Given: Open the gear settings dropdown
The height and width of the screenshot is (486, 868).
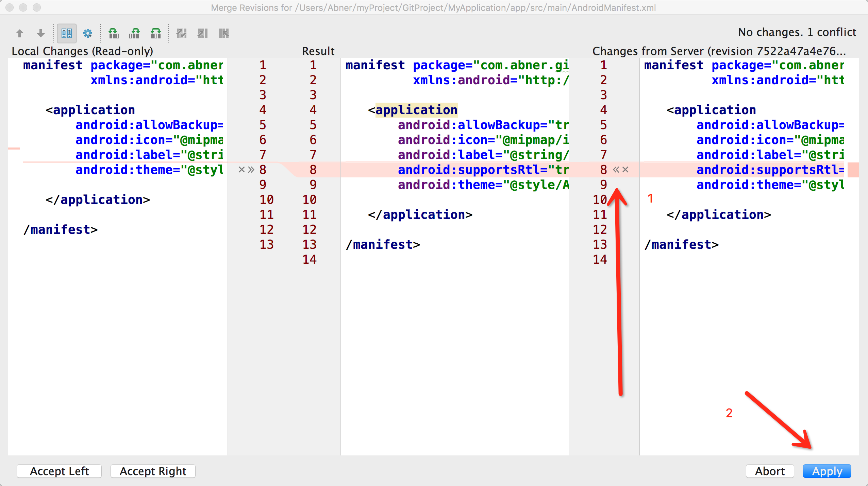Looking at the screenshot, I should pos(88,33).
